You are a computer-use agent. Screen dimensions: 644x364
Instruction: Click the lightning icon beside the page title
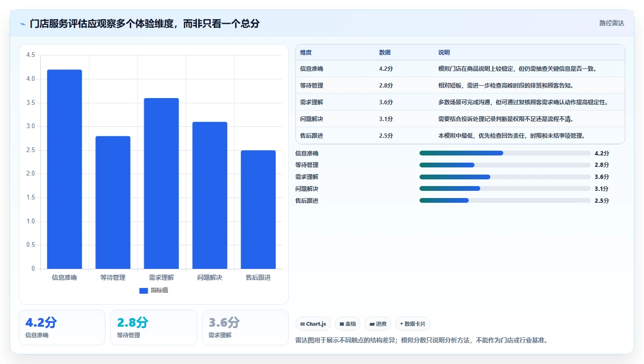point(23,23)
